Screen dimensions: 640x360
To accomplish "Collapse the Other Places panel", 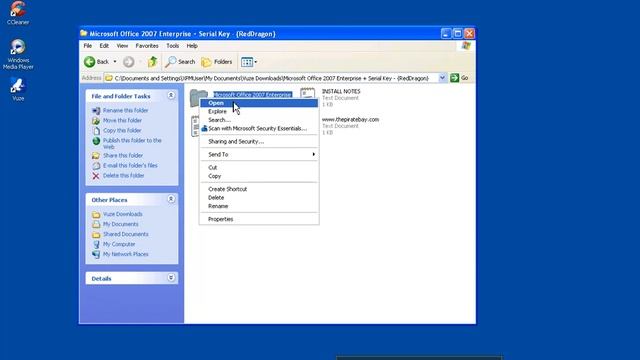I will pos(171,199).
